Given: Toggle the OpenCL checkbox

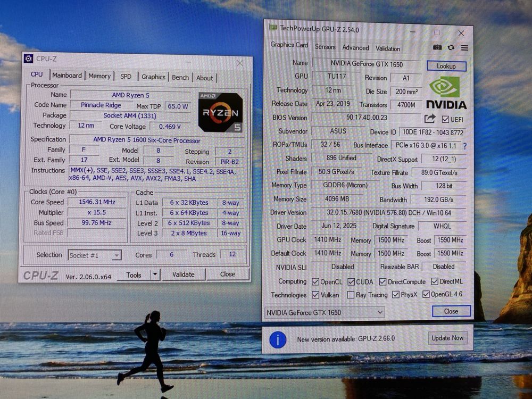Looking at the screenshot, I should tap(315, 281).
